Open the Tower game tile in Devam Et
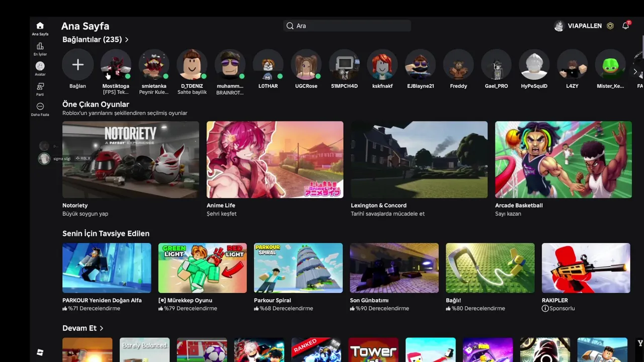 point(373,350)
